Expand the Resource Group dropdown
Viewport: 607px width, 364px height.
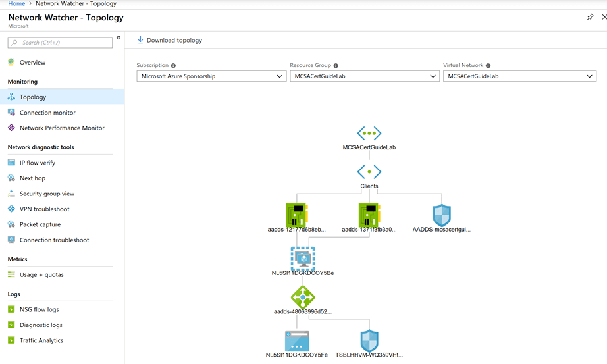[x=364, y=76]
